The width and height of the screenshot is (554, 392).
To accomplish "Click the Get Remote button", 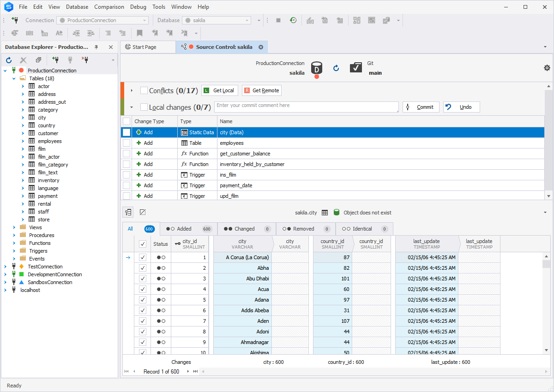I will 261,90.
